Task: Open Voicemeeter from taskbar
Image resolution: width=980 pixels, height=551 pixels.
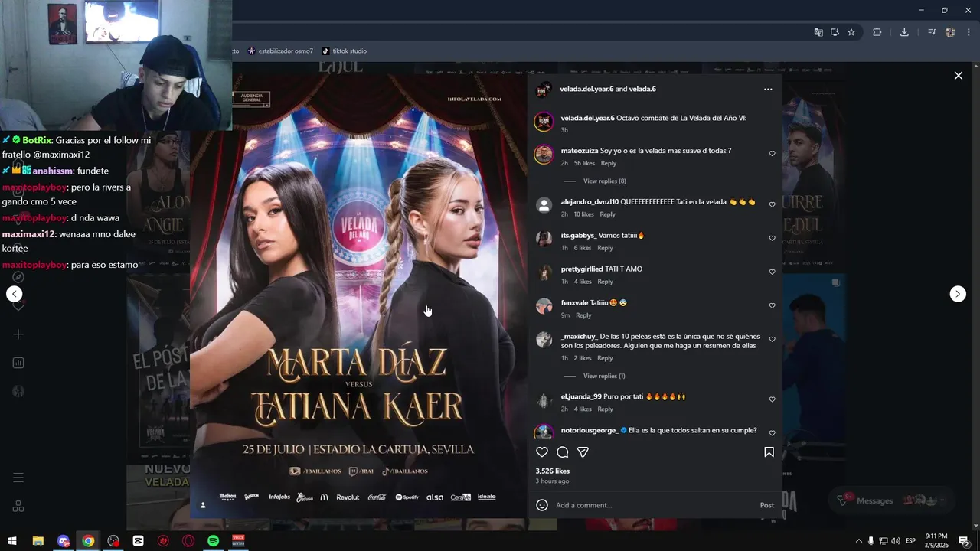Action: (x=238, y=541)
